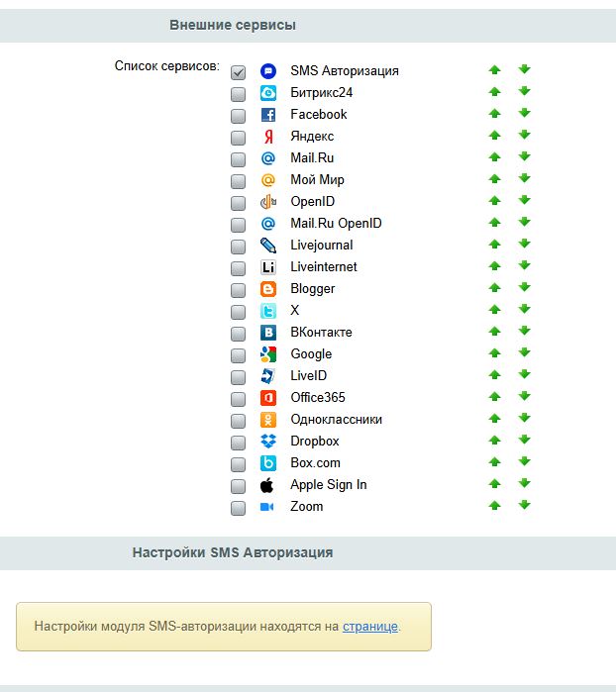616x692 pixels.
Task: Click the OpenID service label
Action: pos(312,202)
